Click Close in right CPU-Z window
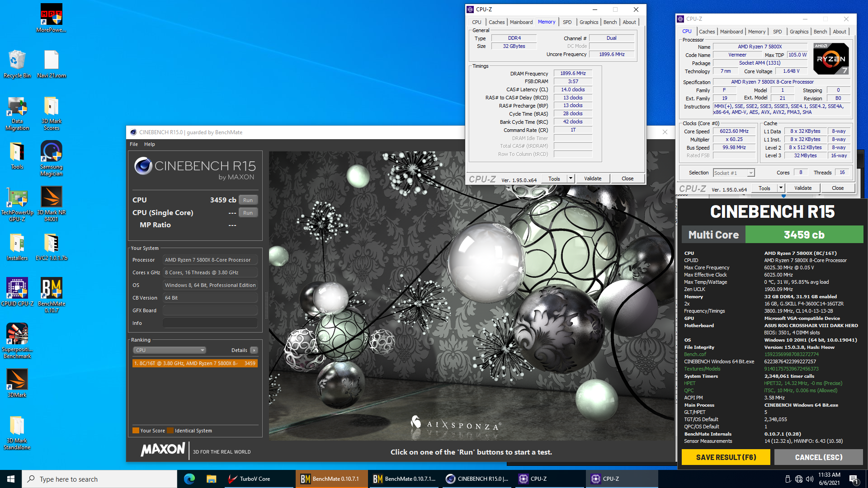The height and width of the screenshot is (488, 868). pyautogui.click(x=837, y=188)
